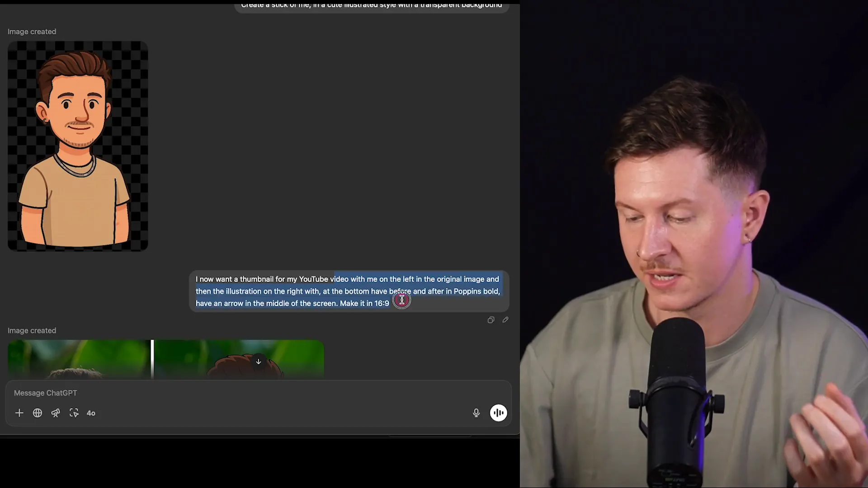Click the screen selection cursor icon
The width and height of the screenshot is (868, 488).
point(74,413)
